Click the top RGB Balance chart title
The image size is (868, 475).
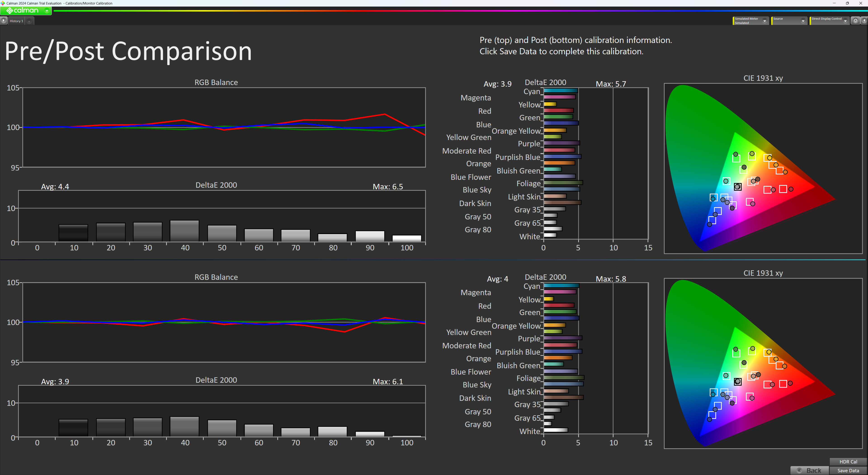pyautogui.click(x=216, y=82)
